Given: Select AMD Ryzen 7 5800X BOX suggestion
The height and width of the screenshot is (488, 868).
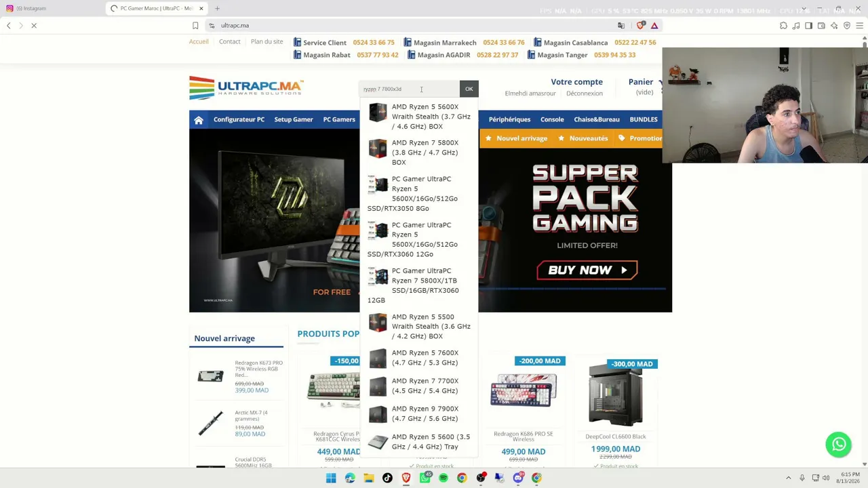Looking at the screenshot, I should coord(418,152).
